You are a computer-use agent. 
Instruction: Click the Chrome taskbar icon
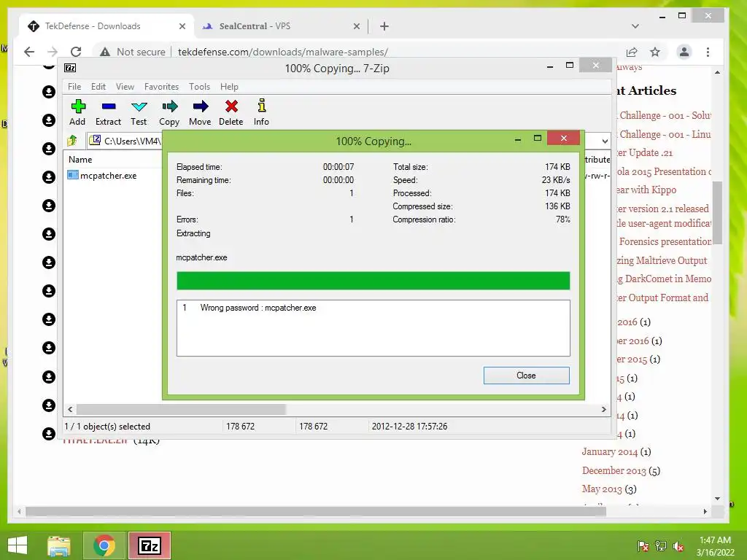[104, 545]
